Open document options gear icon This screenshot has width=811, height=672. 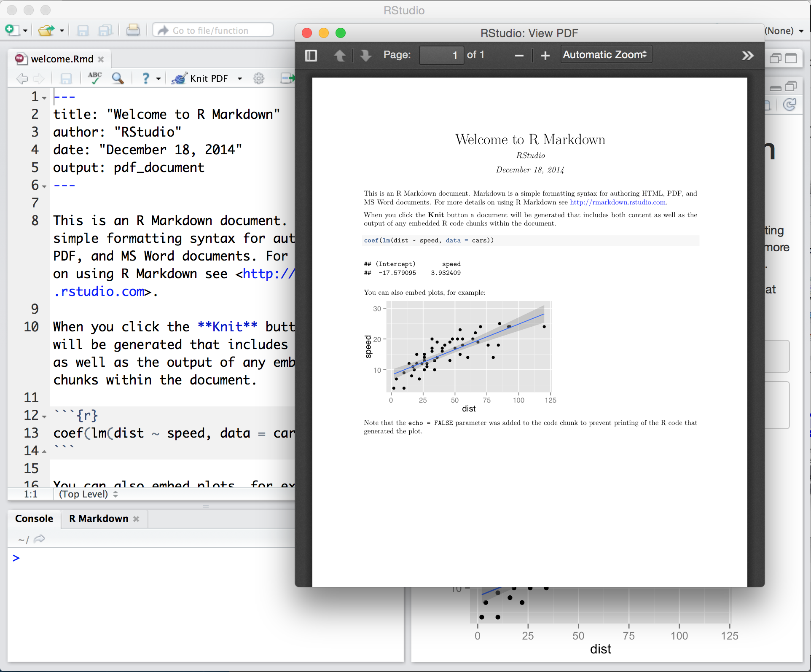pos(258,78)
